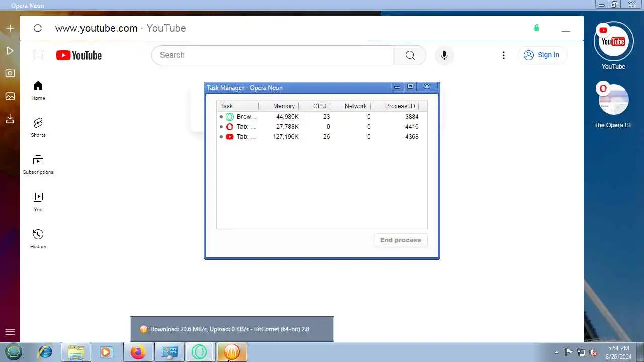Click the memory value 127,196K

tap(285, 137)
